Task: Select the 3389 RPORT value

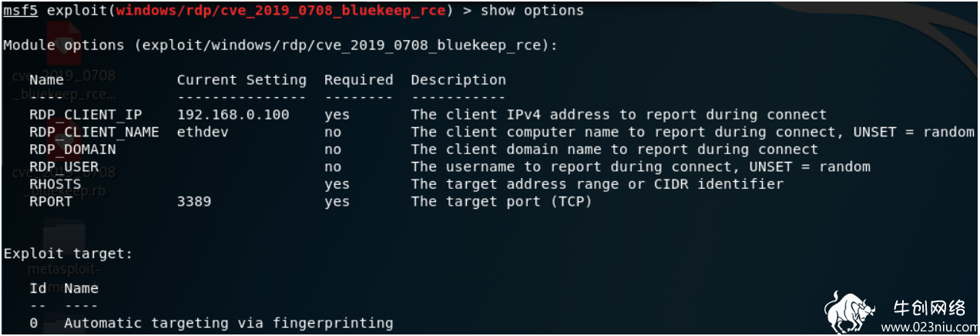Action: 193,202
